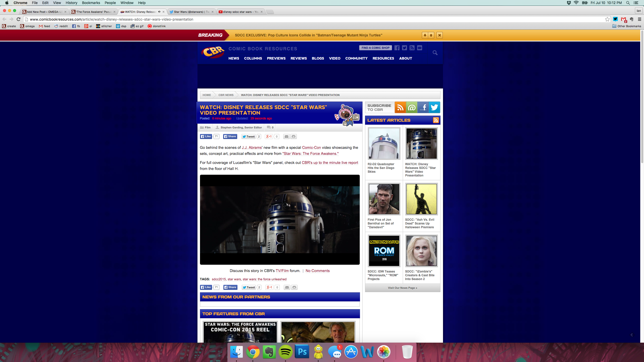Close the breaking news banner
The width and height of the screenshot is (644, 362).
(439, 35)
